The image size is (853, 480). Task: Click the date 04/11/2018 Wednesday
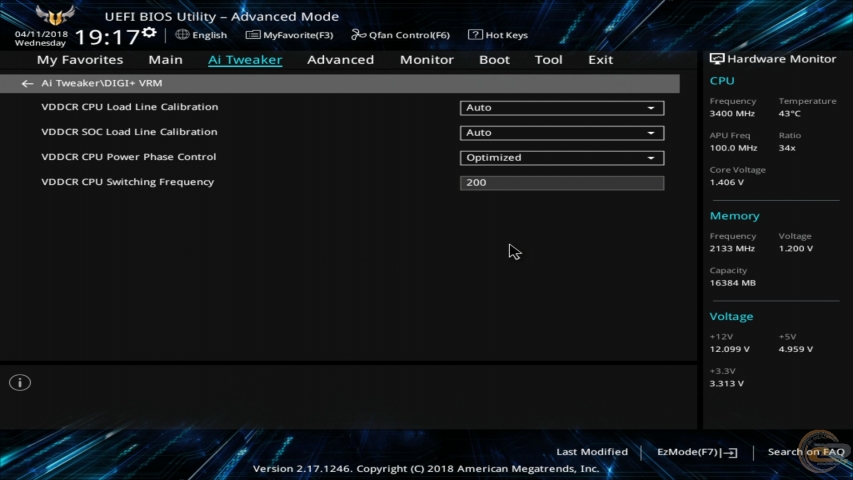[x=41, y=38]
